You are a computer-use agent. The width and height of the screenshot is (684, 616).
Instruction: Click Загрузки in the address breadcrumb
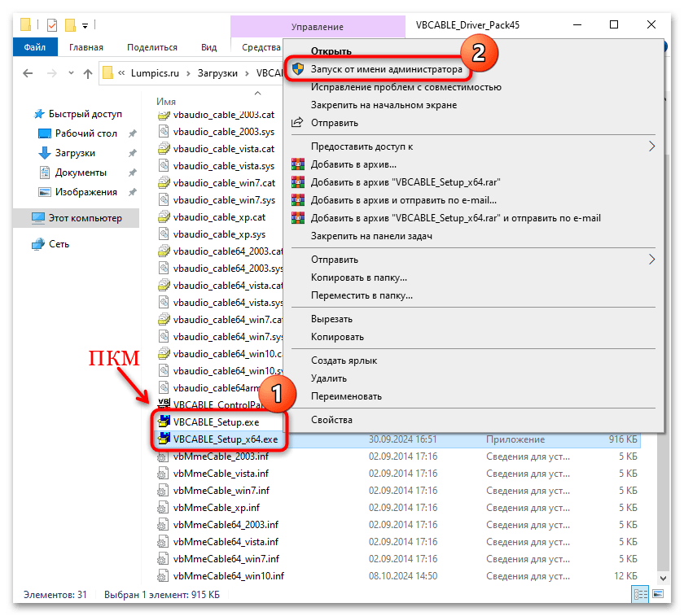click(217, 73)
